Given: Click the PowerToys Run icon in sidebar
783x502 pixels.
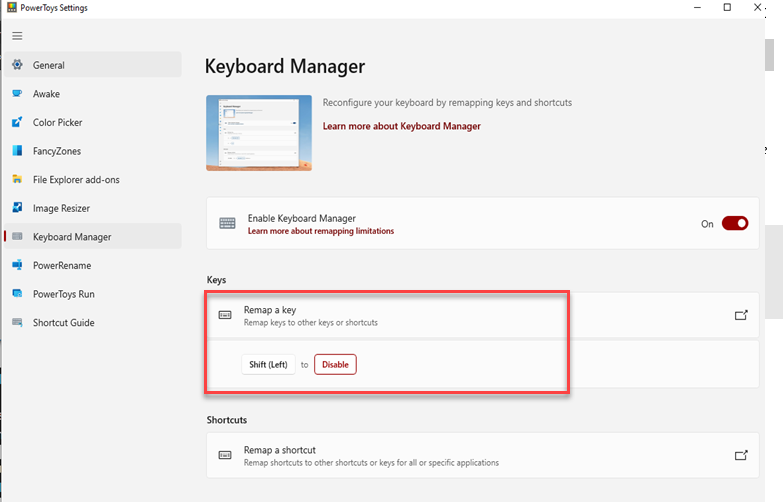Looking at the screenshot, I should coord(17,294).
